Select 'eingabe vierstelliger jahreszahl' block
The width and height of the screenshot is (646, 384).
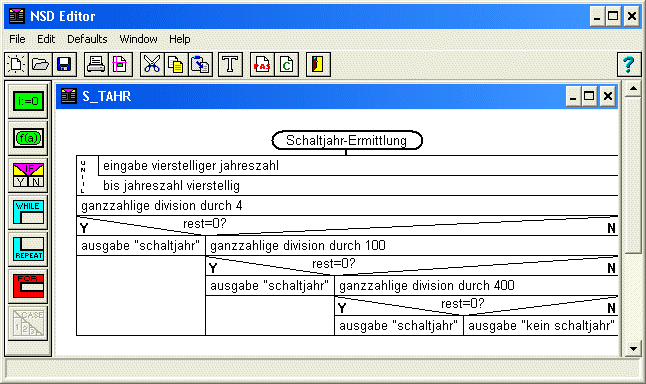358,166
